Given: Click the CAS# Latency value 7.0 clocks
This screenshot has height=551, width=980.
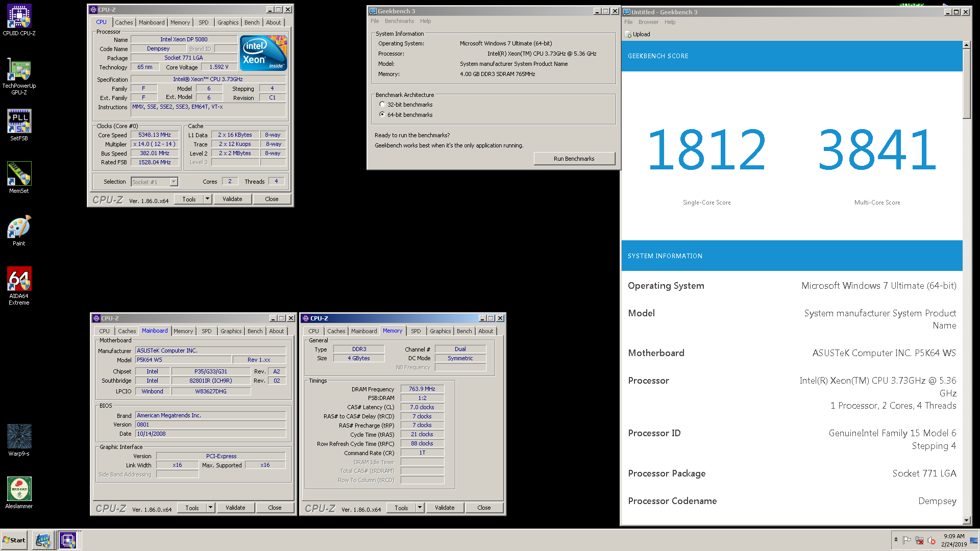Looking at the screenshot, I should click(x=422, y=407).
